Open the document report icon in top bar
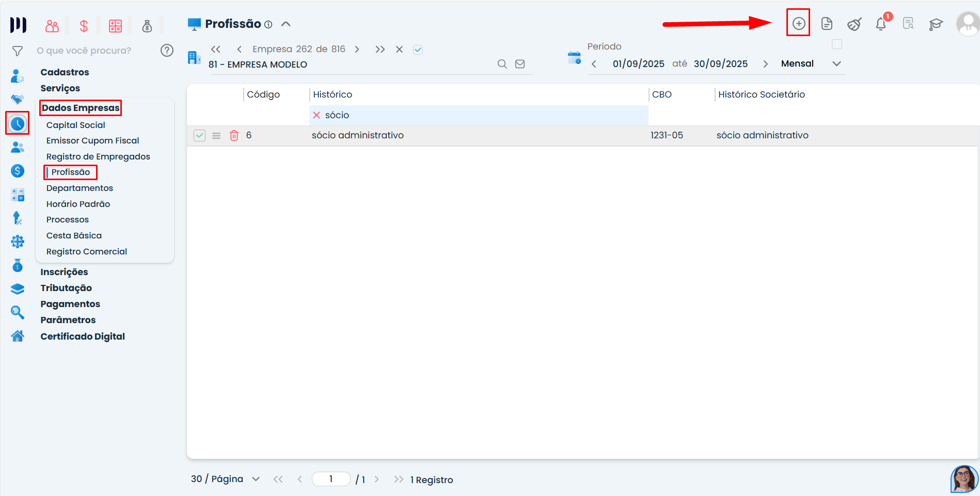This screenshot has height=496, width=980. tap(827, 24)
